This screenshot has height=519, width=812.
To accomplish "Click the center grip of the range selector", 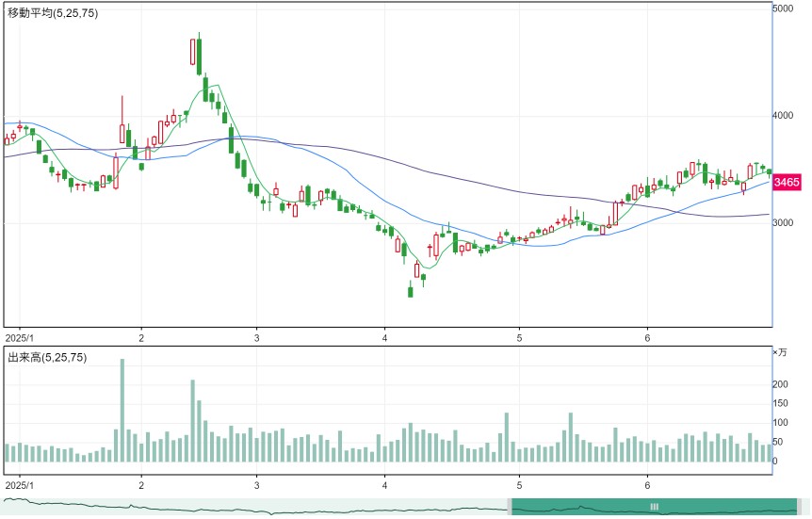I will [654, 507].
